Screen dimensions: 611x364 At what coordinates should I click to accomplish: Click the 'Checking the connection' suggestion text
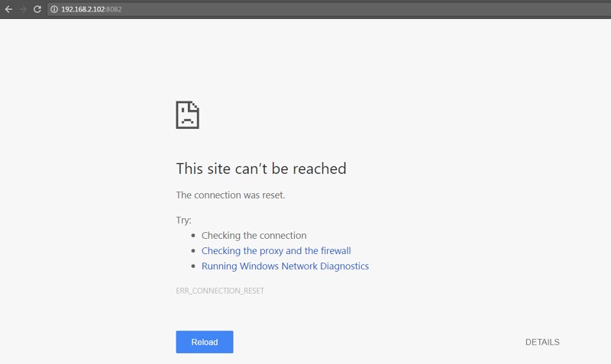(254, 236)
